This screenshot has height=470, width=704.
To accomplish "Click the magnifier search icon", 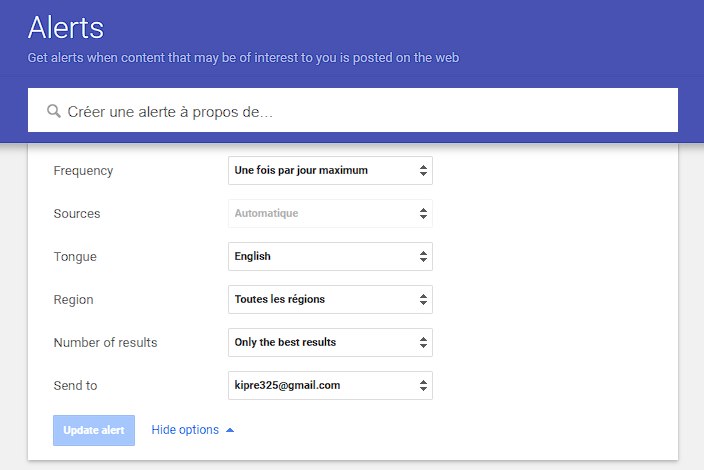I will point(54,111).
